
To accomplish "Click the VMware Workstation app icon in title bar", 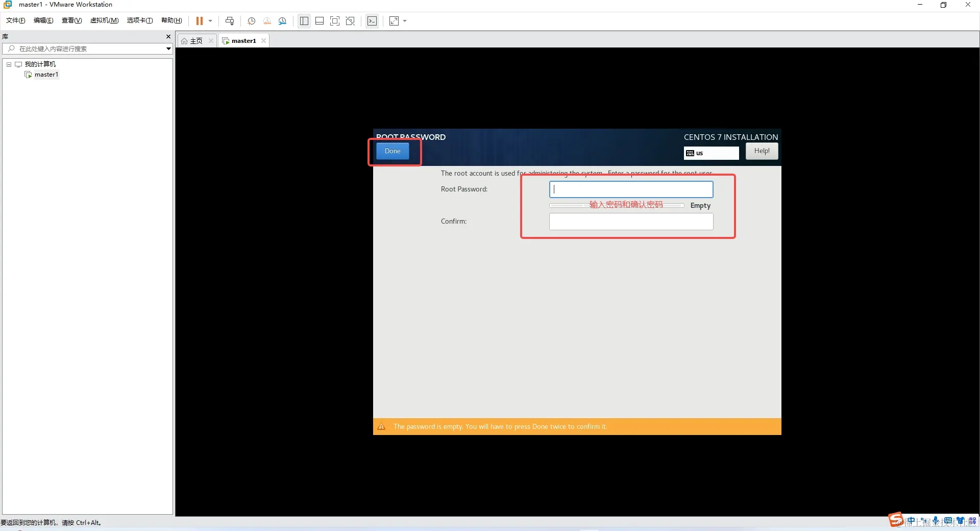I will pos(8,5).
